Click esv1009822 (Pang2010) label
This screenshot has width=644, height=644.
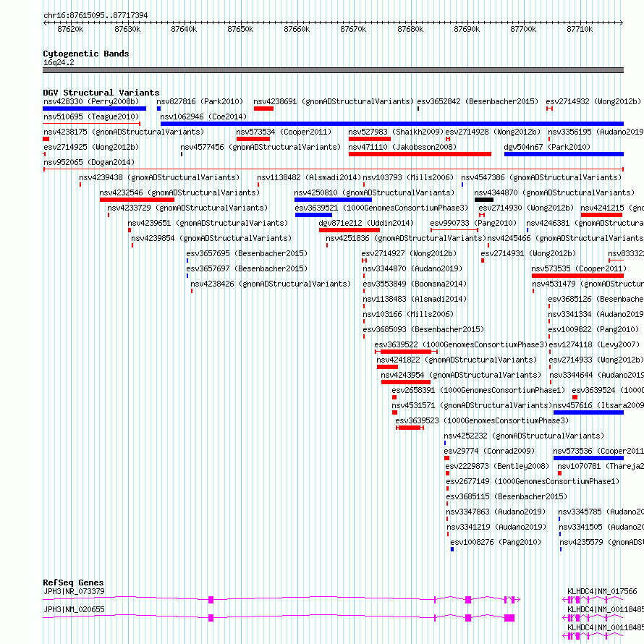(x=593, y=329)
